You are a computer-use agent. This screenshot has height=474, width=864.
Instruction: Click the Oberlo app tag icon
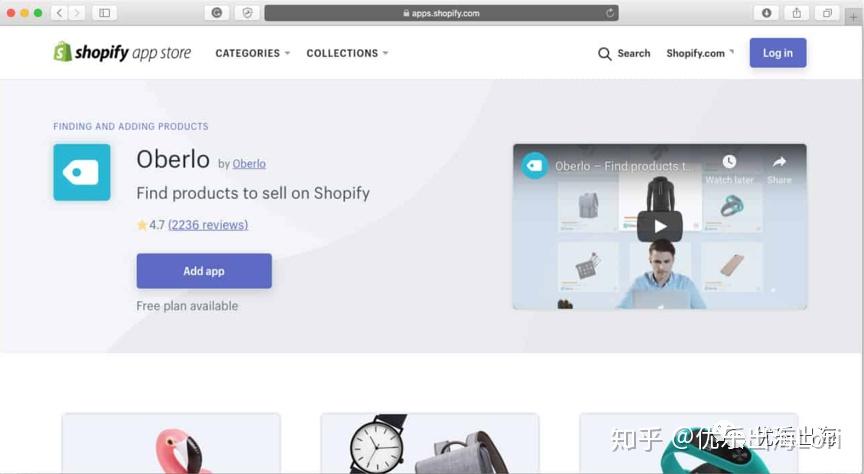(82, 173)
